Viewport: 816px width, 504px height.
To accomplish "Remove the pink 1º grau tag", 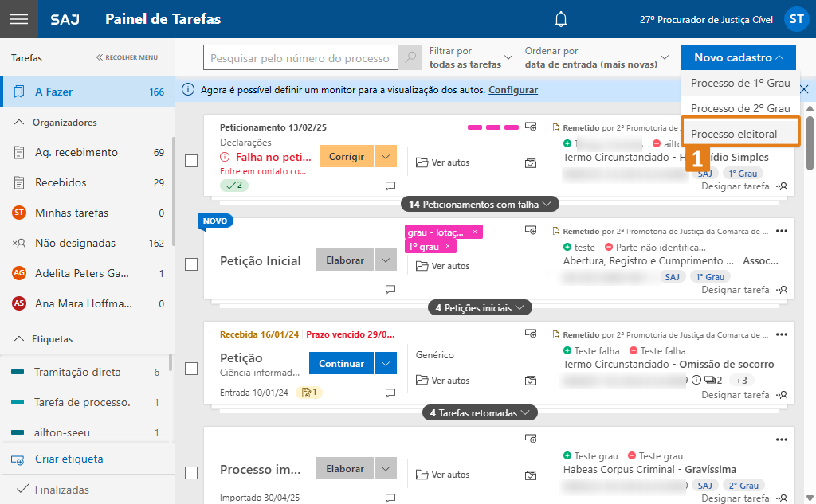I will point(448,246).
